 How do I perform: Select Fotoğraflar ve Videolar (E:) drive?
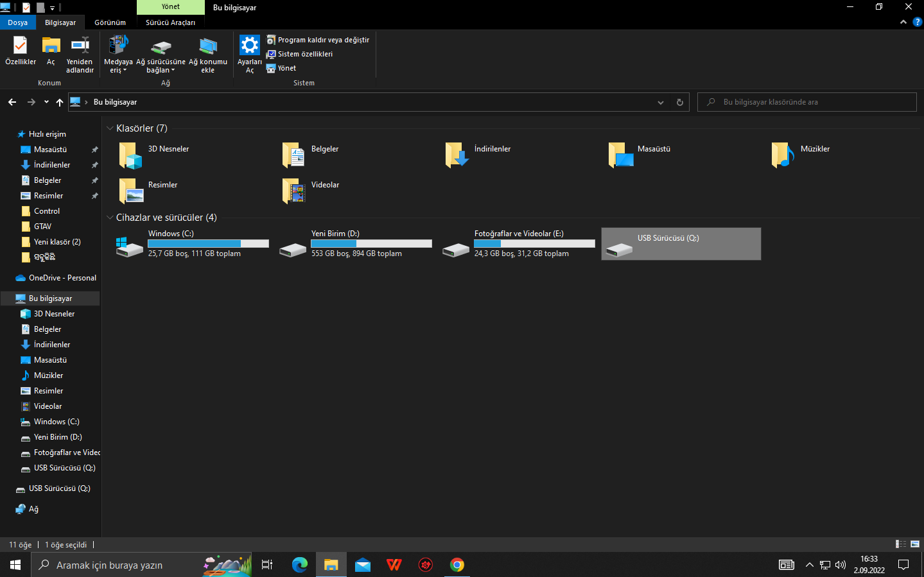coord(519,244)
